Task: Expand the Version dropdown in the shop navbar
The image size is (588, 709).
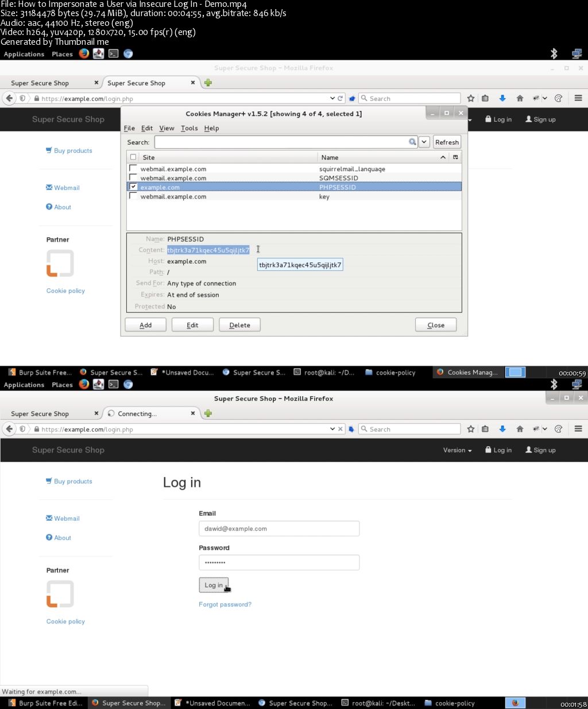Action: [457, 450]
